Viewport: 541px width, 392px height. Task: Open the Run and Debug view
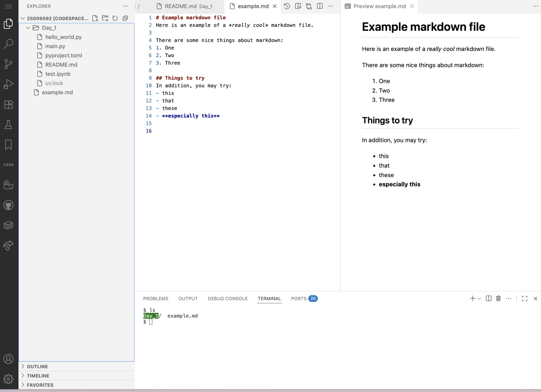(8, 84)
